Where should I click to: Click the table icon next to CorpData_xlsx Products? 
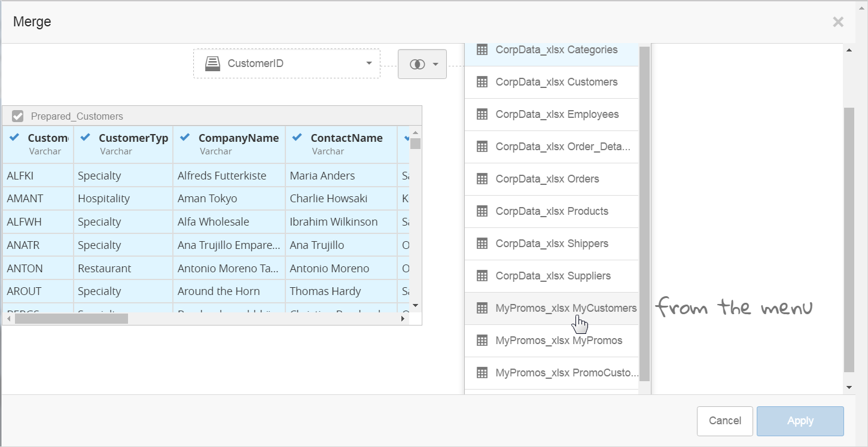pyautogui.click(x=482, y=211)
